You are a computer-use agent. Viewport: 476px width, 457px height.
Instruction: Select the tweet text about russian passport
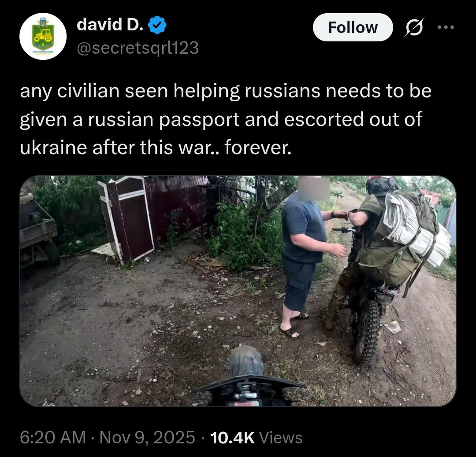tap(226, 119)
